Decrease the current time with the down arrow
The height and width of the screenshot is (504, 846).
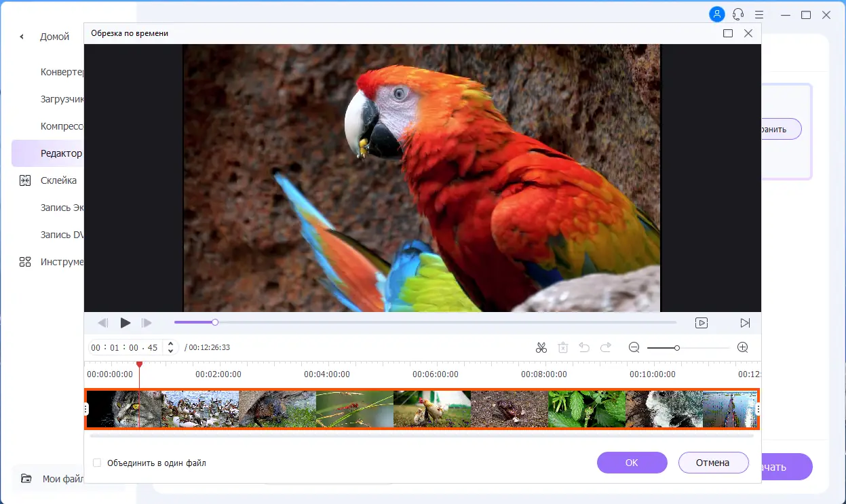click(170, 351)
